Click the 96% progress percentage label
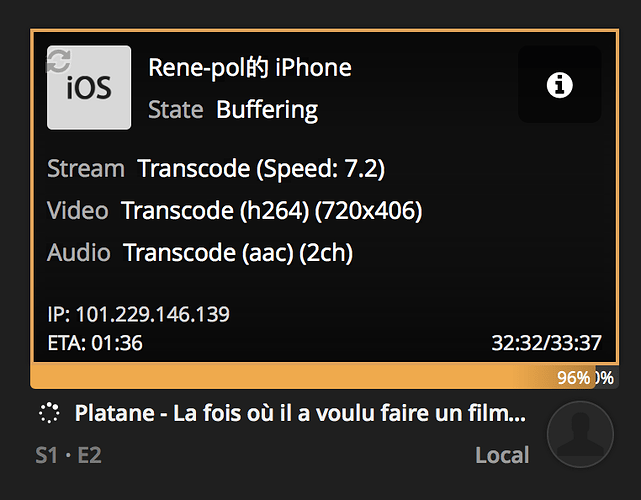Viewport: 641px width, 500px height. pyautogui.click(x=573, y=378)
